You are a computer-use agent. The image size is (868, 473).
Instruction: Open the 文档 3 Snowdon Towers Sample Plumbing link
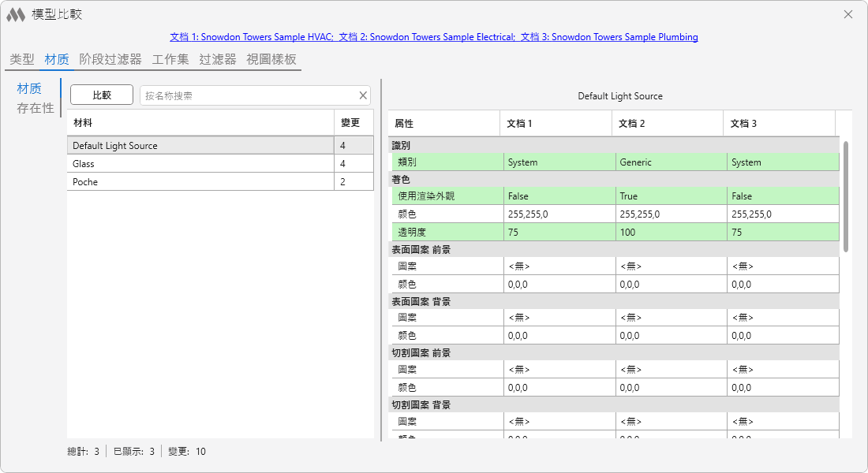[x=609, y=37]
